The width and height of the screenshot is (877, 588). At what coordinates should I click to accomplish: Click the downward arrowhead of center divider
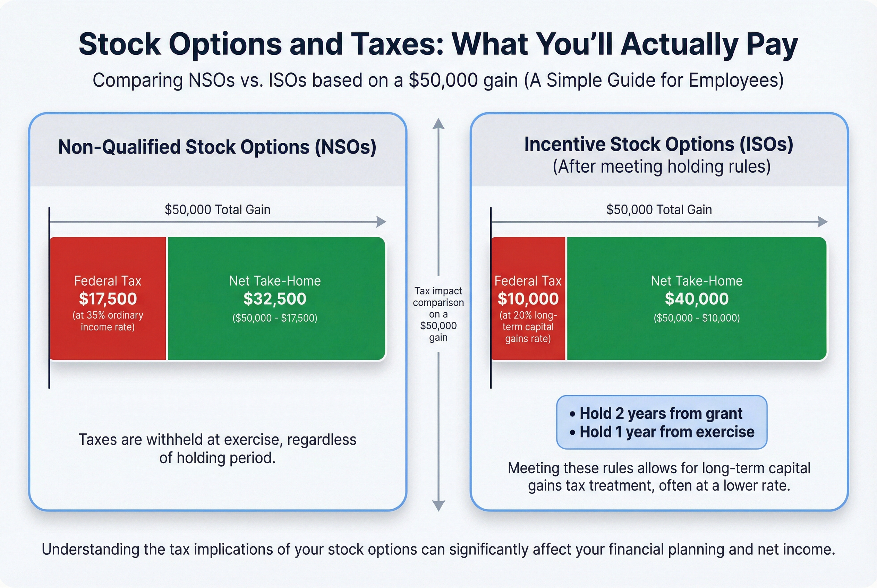click(x=438, y=505)
